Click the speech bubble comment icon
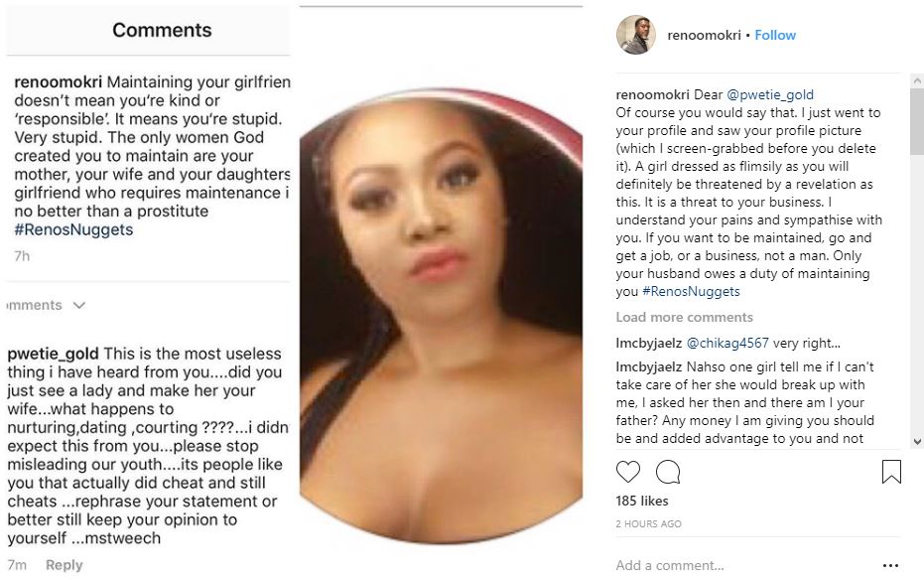 [x=668, y=471]
